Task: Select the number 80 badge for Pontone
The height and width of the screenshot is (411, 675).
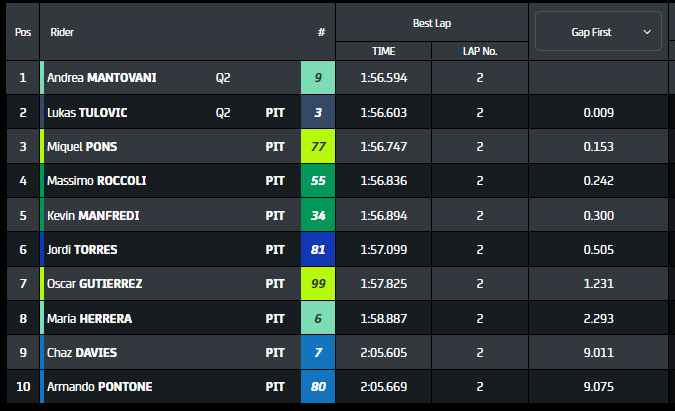Action: pyautogui.click(x=317, y=387)
